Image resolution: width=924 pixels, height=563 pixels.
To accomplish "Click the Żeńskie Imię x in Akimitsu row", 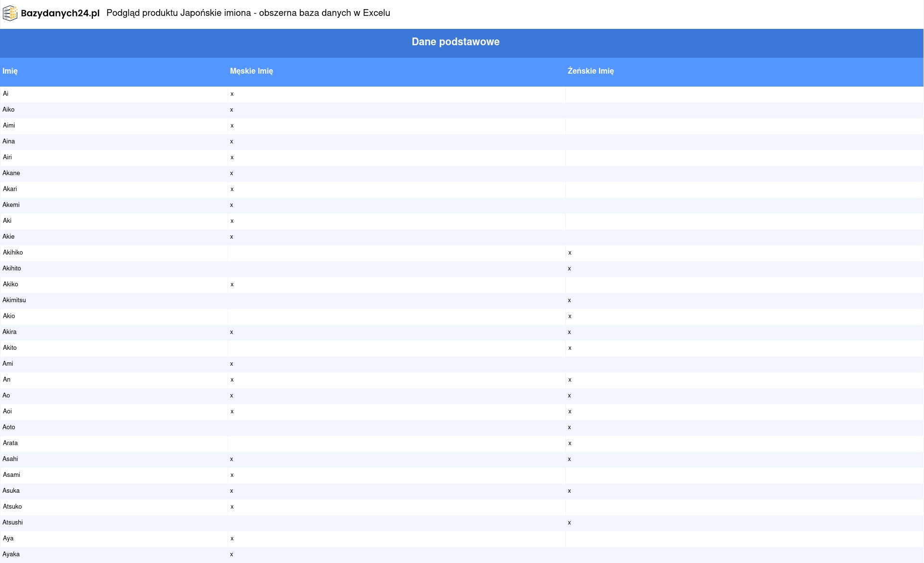I will [x=569, y=300].
